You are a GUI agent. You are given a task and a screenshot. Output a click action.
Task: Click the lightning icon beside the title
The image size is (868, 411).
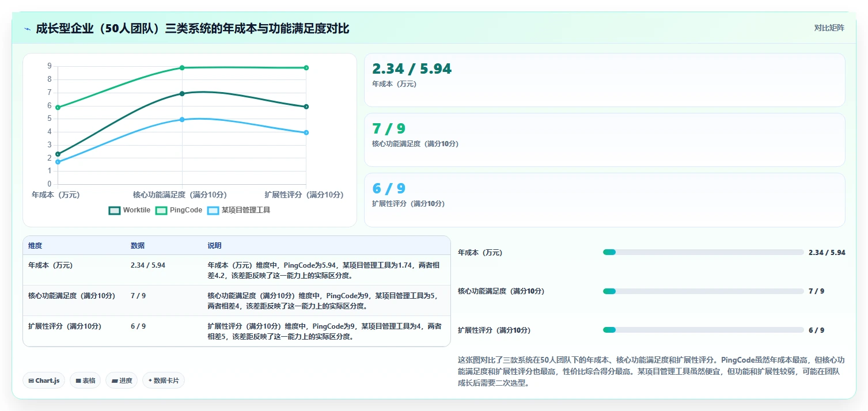pos(27,29)
